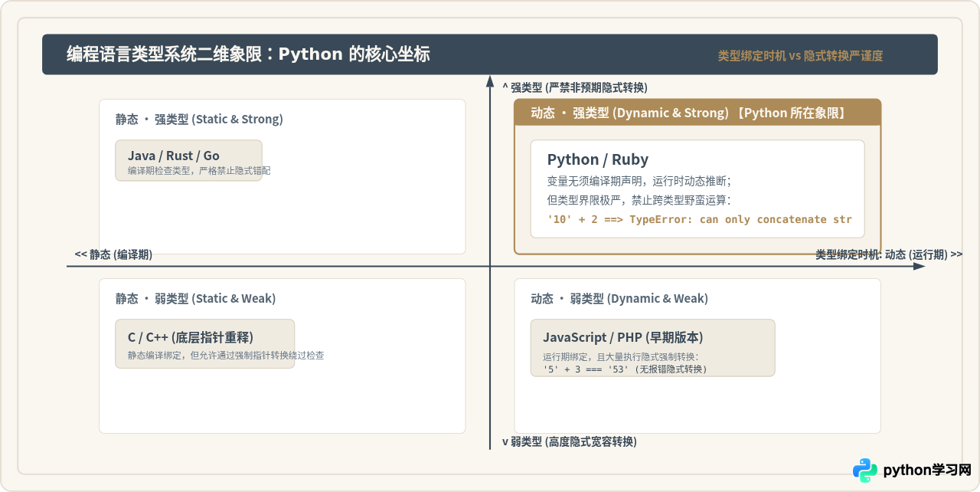980x492 pixels.
Task: Click the text '静态编译绑定，但允许通过强制指针转换绕过检查'
Action: [226, 356]
